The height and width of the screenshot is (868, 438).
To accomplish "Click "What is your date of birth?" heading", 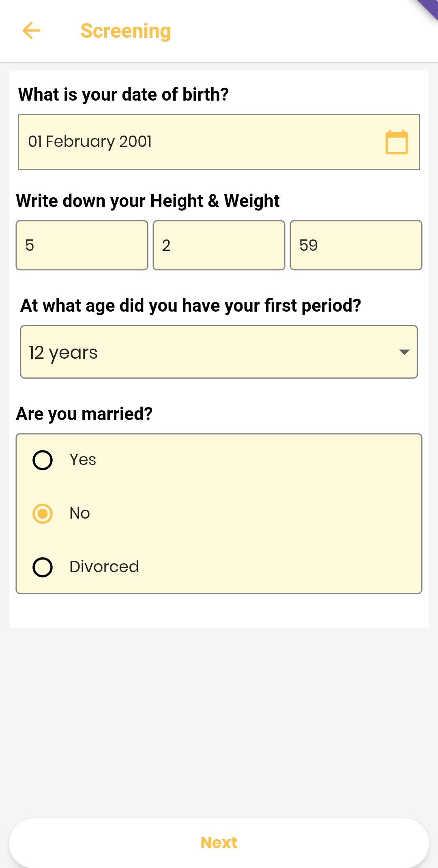I will [x=123, y=95].
